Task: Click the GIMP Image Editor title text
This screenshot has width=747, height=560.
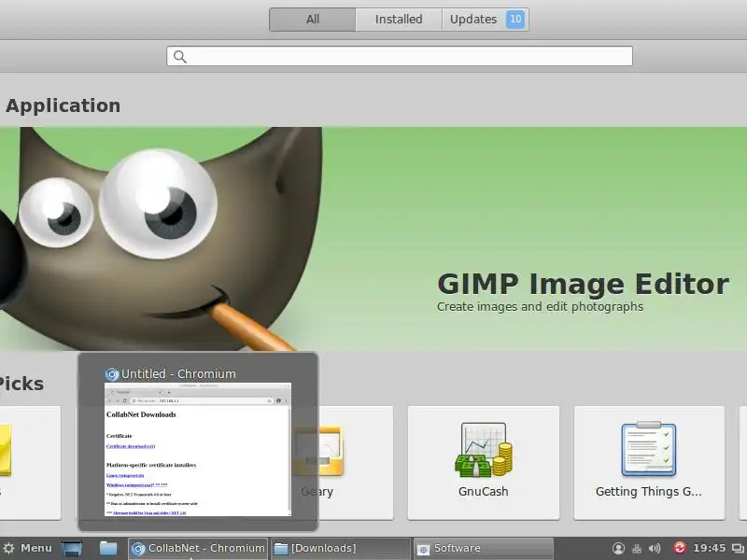Action: pyautogui.click(x=583, y=285)
